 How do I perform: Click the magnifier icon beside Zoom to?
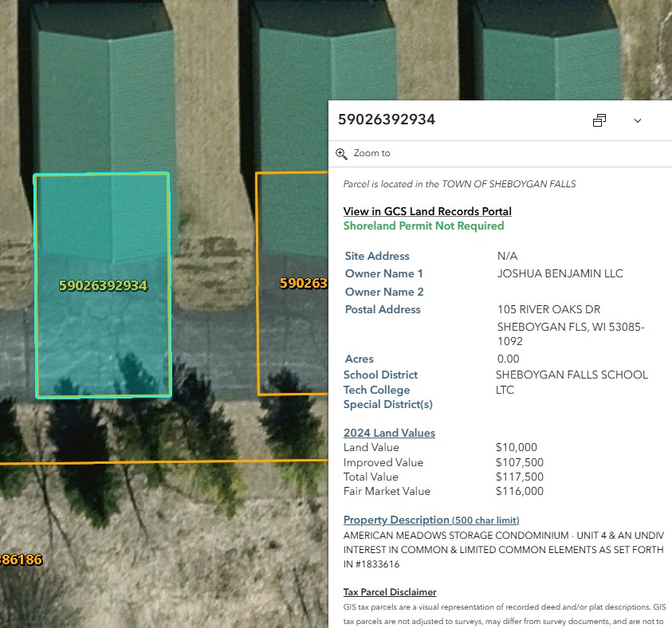click(x=342, y=153)
